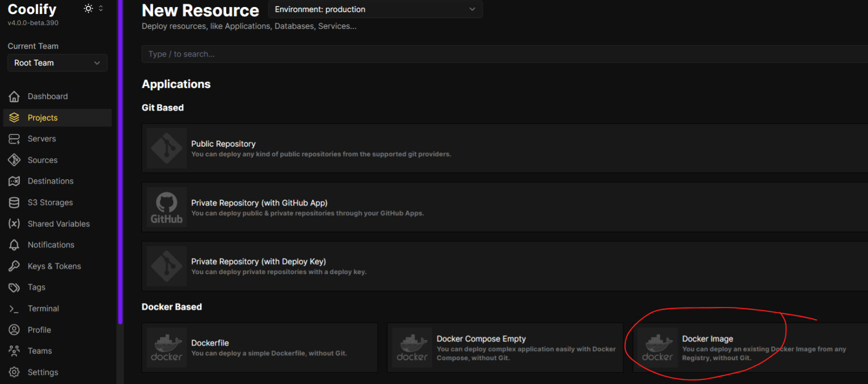The image size is (868, 384).
Task: Open the Destinations page
Action: click(58, 181)
